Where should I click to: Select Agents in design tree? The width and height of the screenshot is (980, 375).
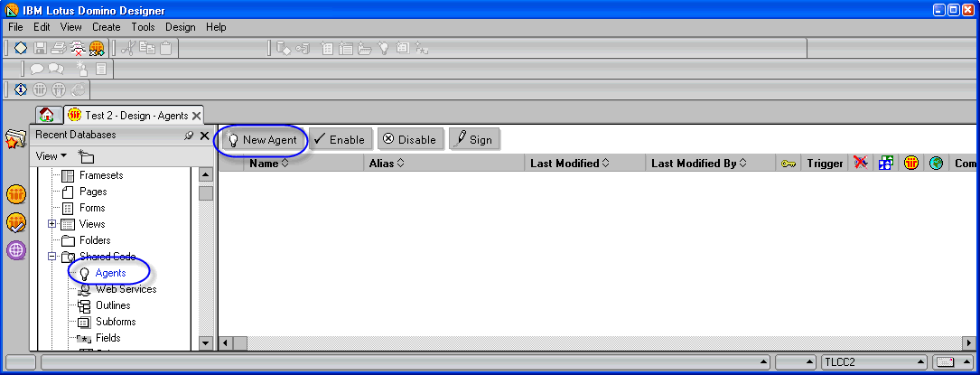pos(110,273)
